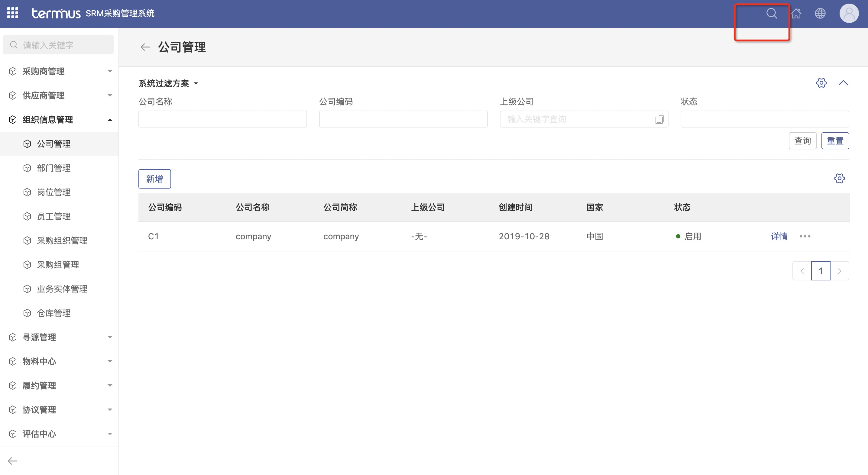The height and width of the screenshot is (475, 868).
Task: Expand 履约管理 menu arrow
Action: pyautogui.click(x=110, y=386)
